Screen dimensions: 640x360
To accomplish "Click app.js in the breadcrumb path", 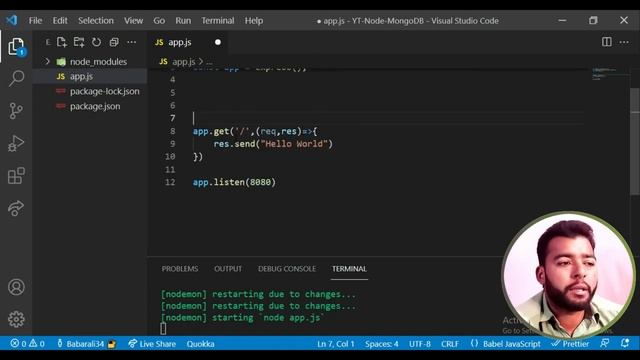I will click(183, 62).
